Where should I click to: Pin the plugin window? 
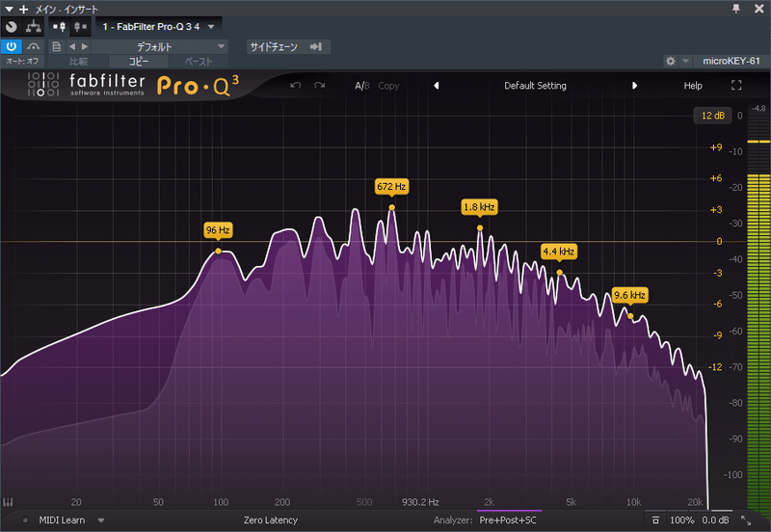(x=736, y=9)
